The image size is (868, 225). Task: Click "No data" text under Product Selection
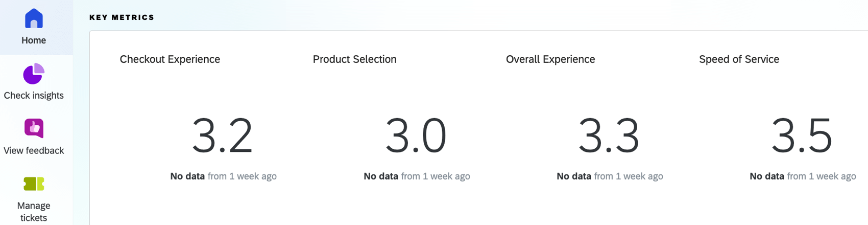pyautogui.click(x=381, y=176)
